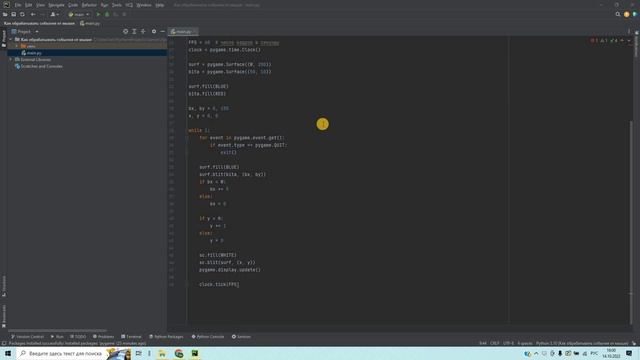The width and height of the screenshot is (640, 360).
Task: Open the main run configuration dropdown
Action: pos(79,14)
